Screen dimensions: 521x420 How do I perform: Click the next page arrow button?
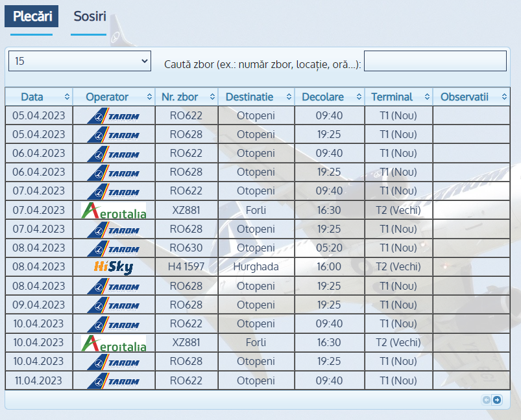pos(497,400)
